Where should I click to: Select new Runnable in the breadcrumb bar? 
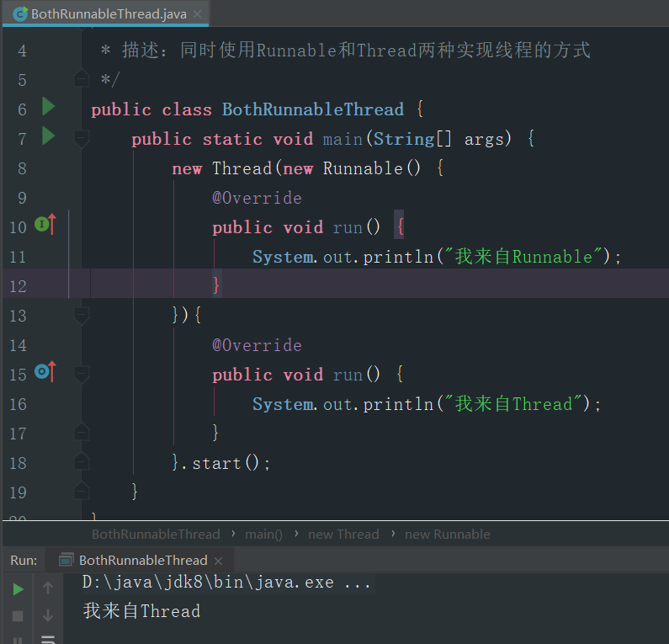(x=448, y=535)
